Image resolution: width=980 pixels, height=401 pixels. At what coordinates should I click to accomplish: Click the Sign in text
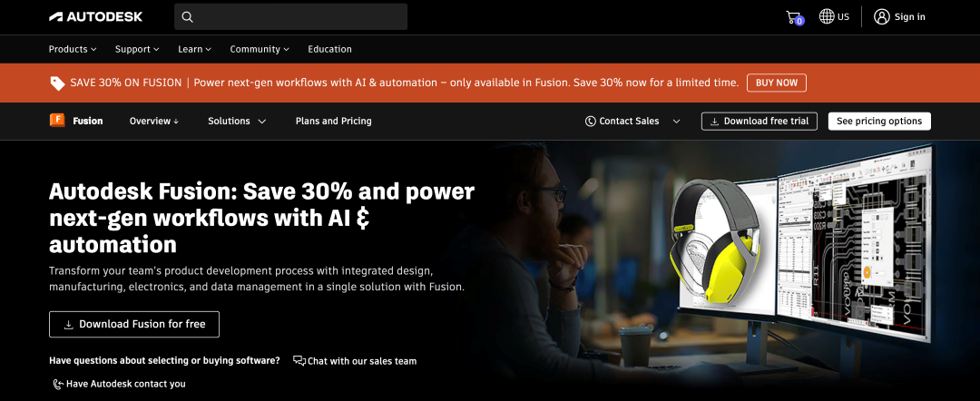pos(909,17)
